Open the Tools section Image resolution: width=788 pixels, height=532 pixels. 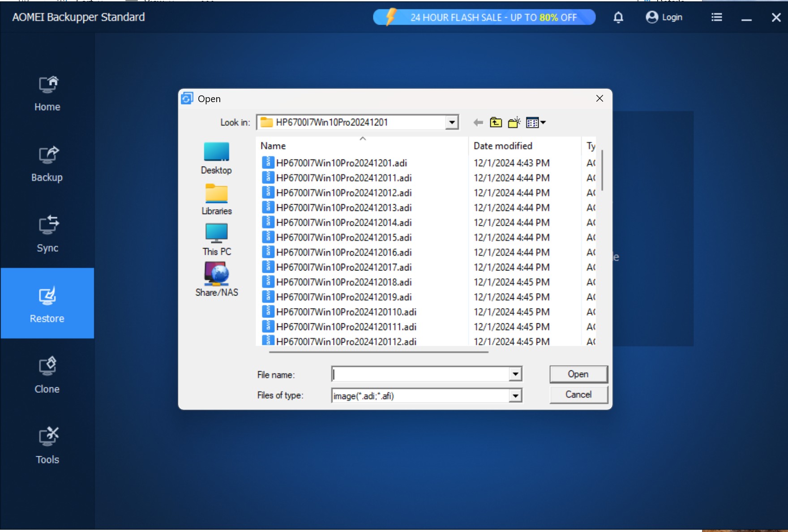pyautogui.click(x=47, y=446)
